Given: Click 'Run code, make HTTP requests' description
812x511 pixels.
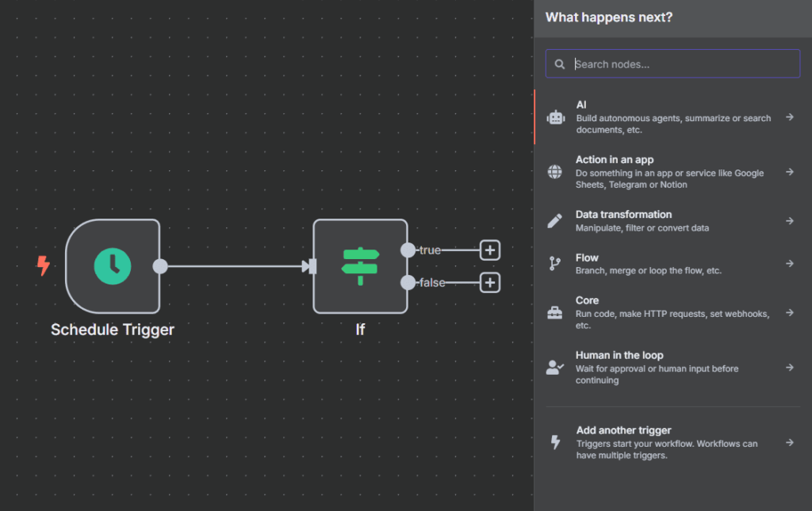Looking at the screenshot, I should click(672, 319).
